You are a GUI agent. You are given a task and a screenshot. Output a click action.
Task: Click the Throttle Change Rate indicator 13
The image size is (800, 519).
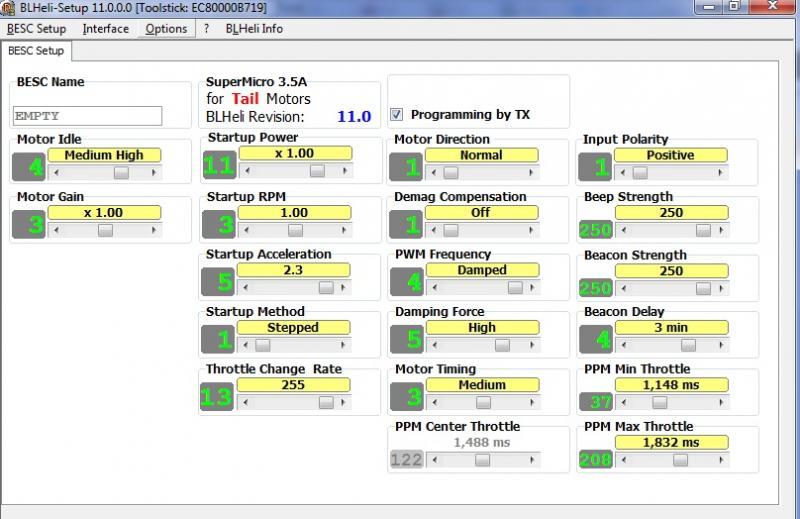click(x=219, y=397)
